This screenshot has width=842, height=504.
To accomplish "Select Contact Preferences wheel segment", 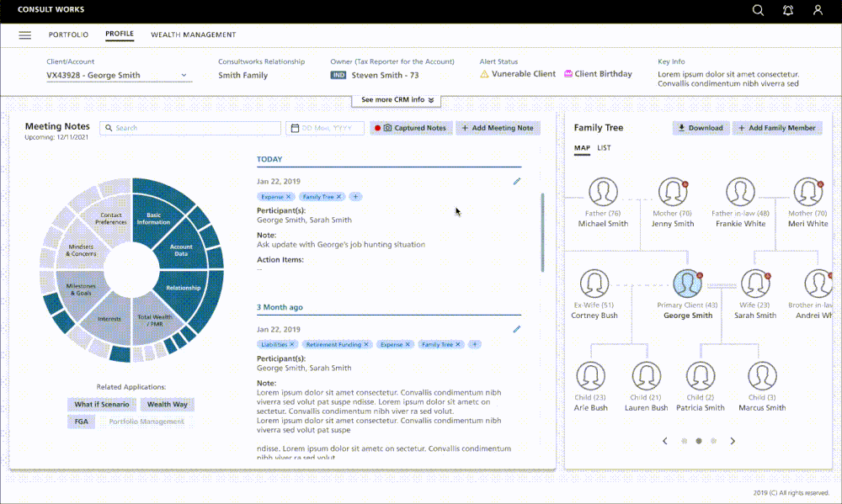I will (x=110, y=219).
